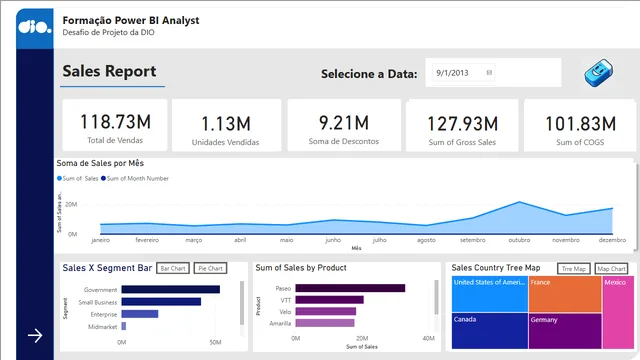Switch to Tree Map view
Viewport: 640px width, 360px height.
573,269
